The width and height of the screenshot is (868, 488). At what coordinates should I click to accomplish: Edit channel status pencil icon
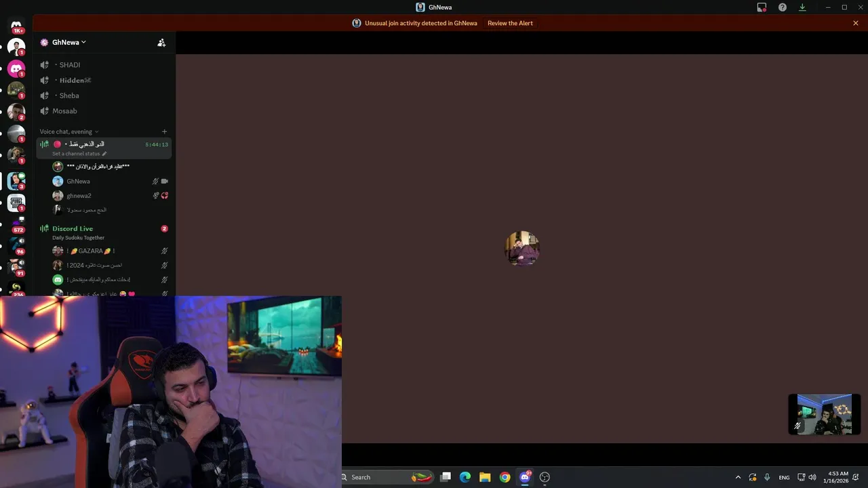click(x=104, y=154)
